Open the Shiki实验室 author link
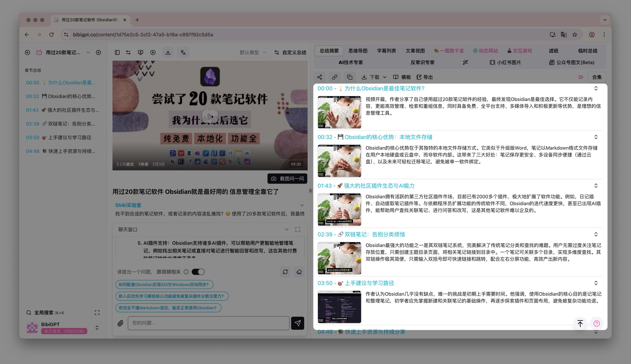This screenshot has width=631, height=364. (128, 205)
